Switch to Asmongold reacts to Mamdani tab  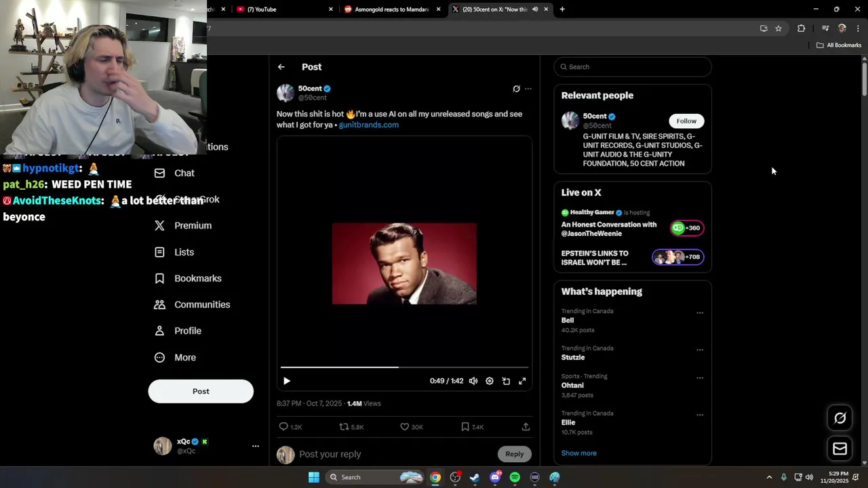coord(392,9)
